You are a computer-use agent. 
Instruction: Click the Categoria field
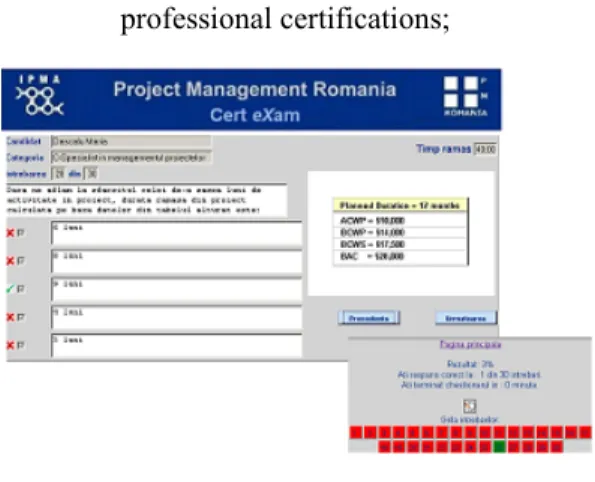[x=131, y=158]
